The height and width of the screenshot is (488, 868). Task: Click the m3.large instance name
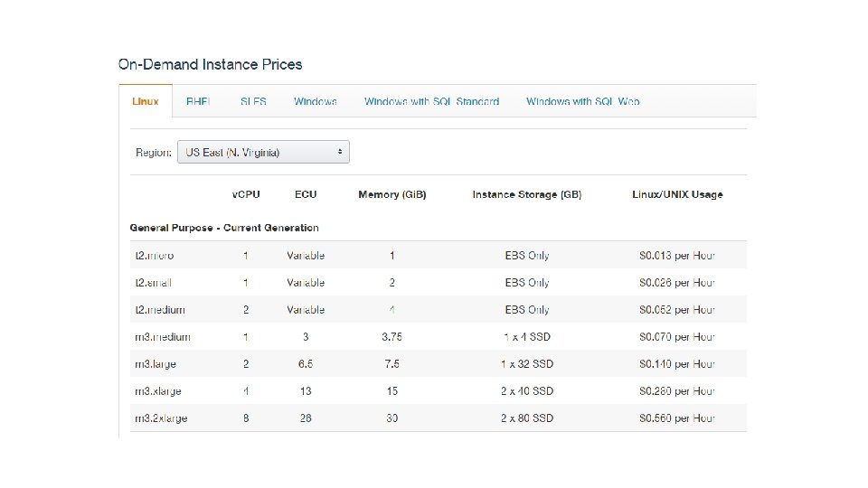coord(156,364)
